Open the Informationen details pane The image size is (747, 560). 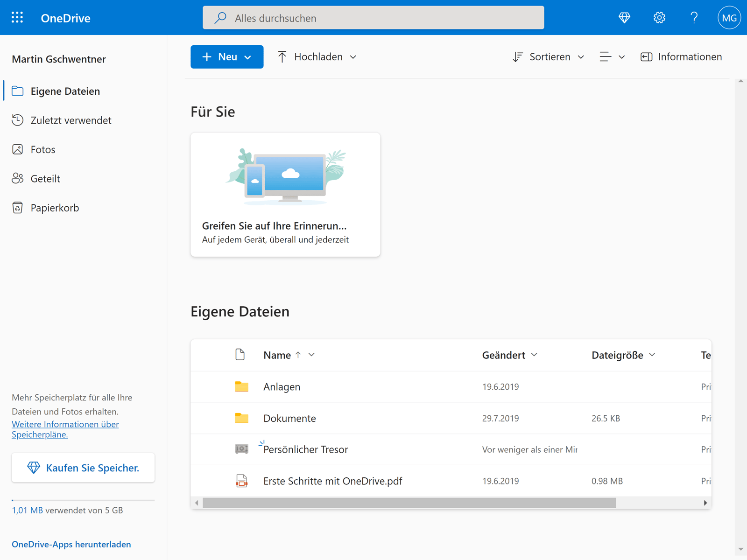click(x=681, y=56)
